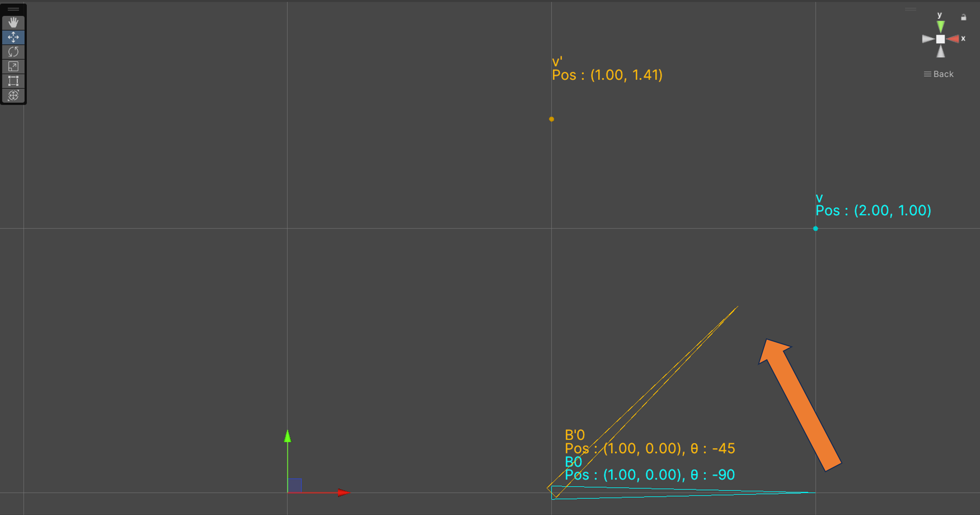Activate the Rotate tool

coord(13,52)
